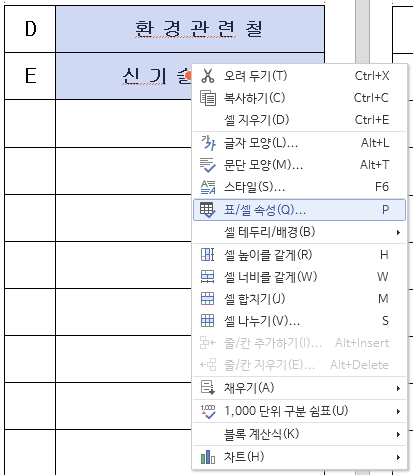This screenshot has height=475, width=413.
Task: Click the 셀 너비를 같게 icon
Action: click(207, 277)
